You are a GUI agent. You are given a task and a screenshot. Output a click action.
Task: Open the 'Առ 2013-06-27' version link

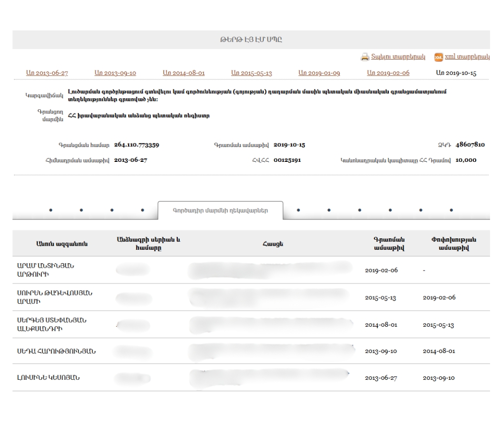47,73
